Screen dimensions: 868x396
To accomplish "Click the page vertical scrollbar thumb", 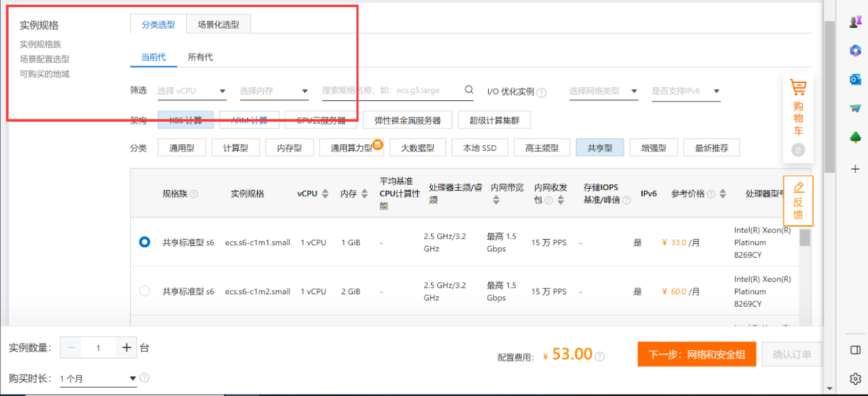I will tap(829, 97).
